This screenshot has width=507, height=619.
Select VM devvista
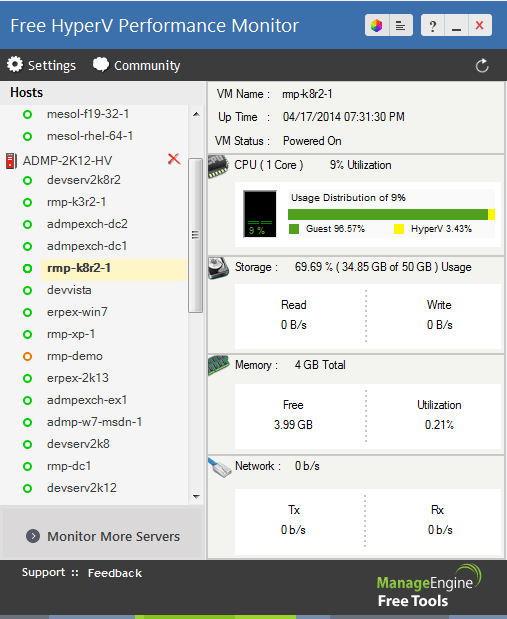tap(69, 290)
